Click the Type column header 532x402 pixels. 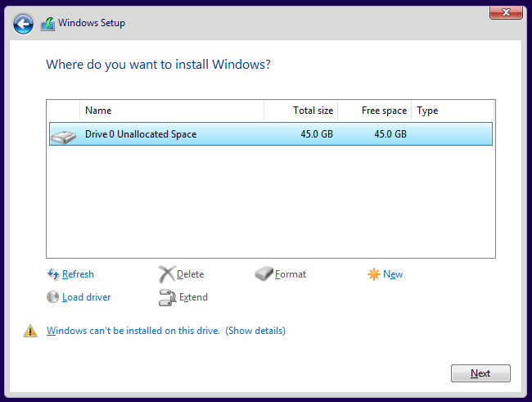(452, 111)
